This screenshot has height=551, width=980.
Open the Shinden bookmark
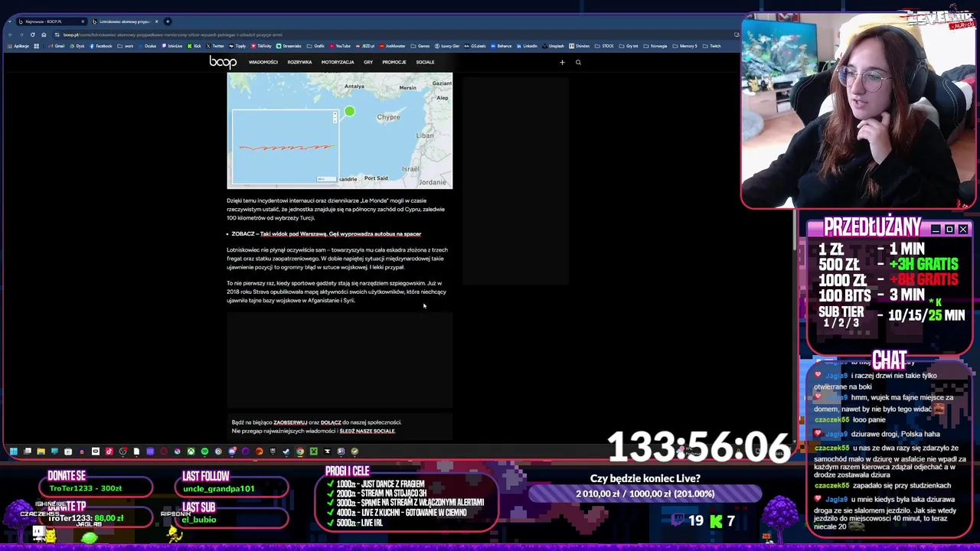pos(579,46)
